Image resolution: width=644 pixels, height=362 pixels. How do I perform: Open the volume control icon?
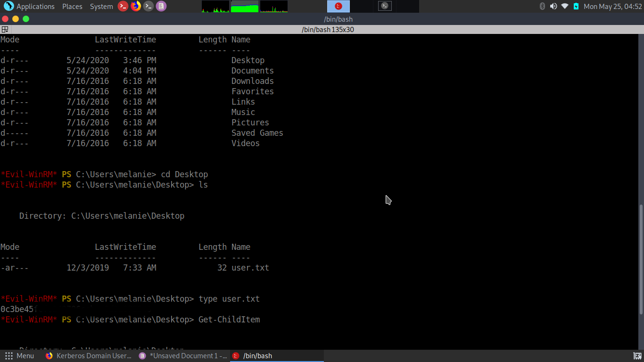pyautogui.click(x=553, y=6)
